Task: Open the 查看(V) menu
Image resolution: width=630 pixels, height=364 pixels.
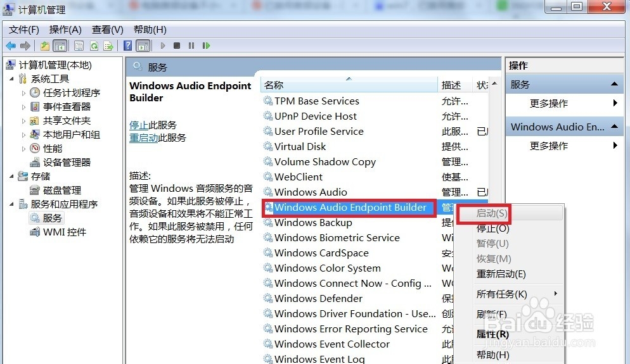Action: point(107,30)
